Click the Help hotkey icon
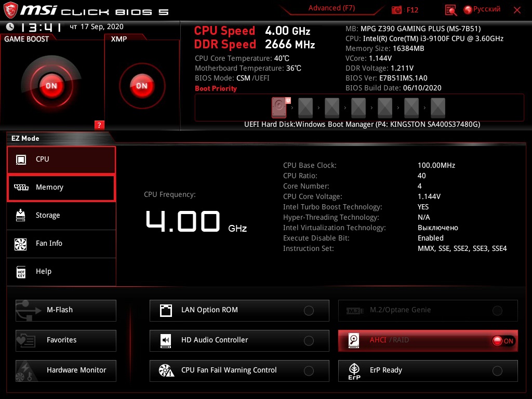 point(21,272)
